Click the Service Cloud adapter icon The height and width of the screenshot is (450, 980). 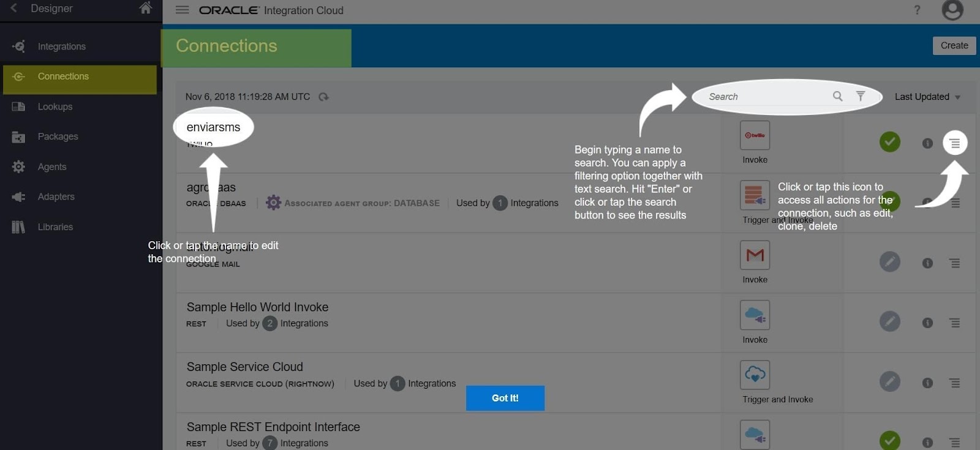pos(755,375)
